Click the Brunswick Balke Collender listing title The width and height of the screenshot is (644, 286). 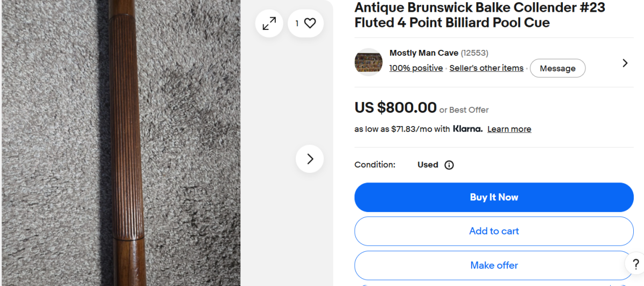point(479,15)
